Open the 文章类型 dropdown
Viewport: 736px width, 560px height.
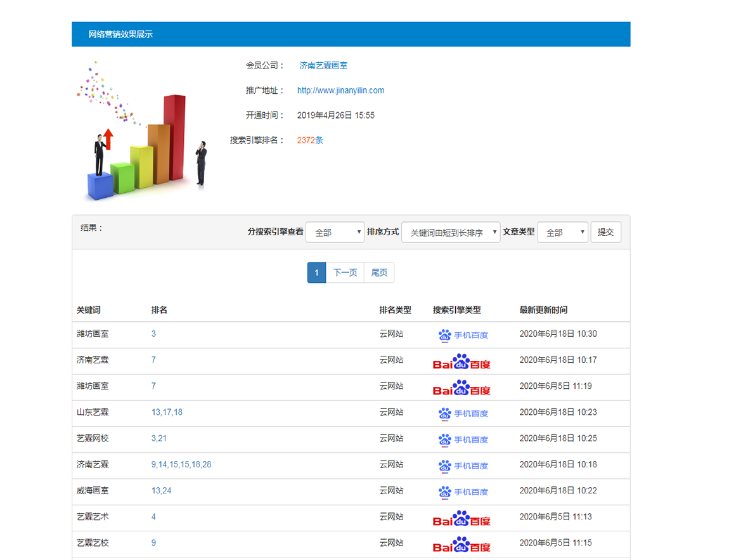pyautogui.click(x=562, y=232)
